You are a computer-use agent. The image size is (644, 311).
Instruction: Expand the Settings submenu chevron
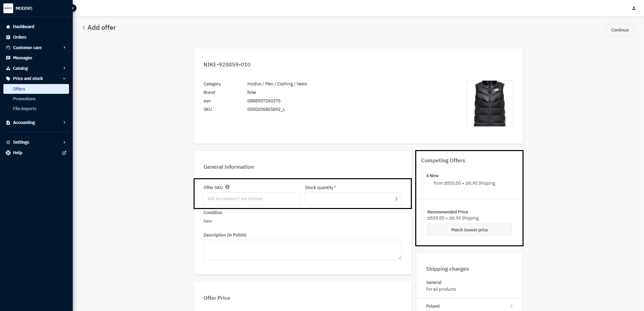tap(64, 142)
